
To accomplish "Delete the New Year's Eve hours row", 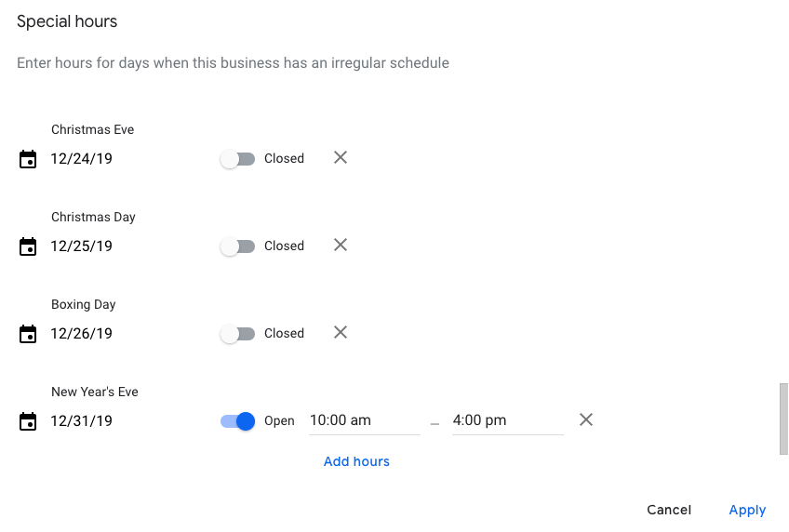I will (x=586, y=420).
